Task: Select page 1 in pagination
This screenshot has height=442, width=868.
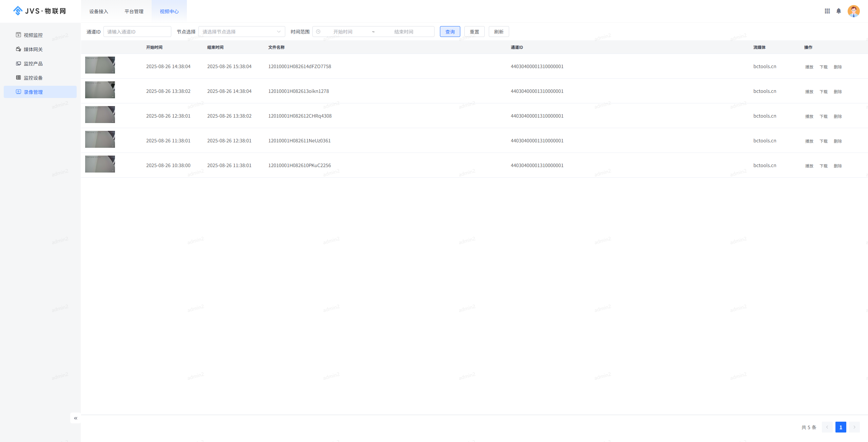Action: pyautogui.click(x=841, y=427)
